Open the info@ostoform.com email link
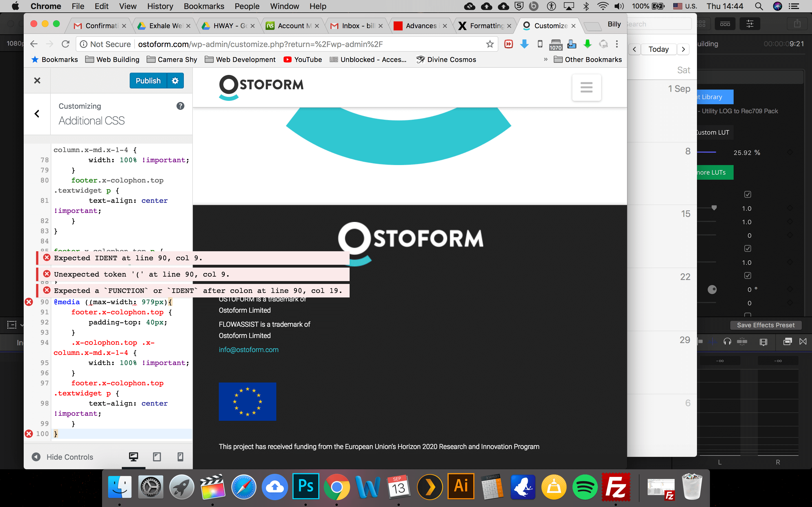The height and width of the screenshot is (507, 812). point(249,350)
